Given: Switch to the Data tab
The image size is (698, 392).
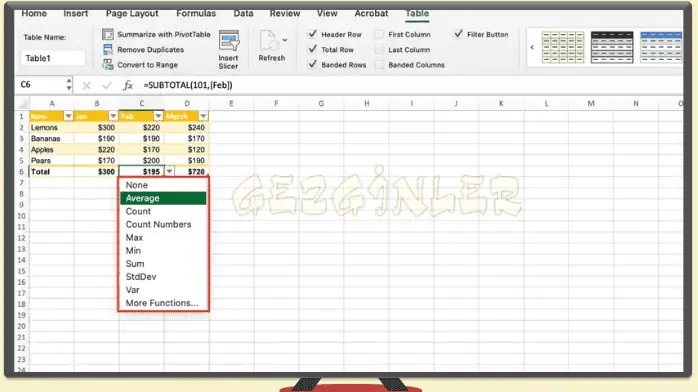Looking at the screenshot, I should [x=243, y=13].
